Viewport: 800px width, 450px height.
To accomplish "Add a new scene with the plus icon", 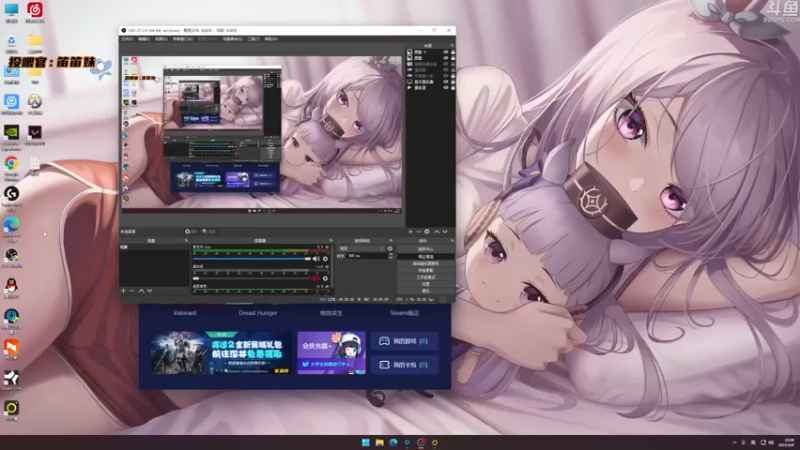I will tap(123, 290).
